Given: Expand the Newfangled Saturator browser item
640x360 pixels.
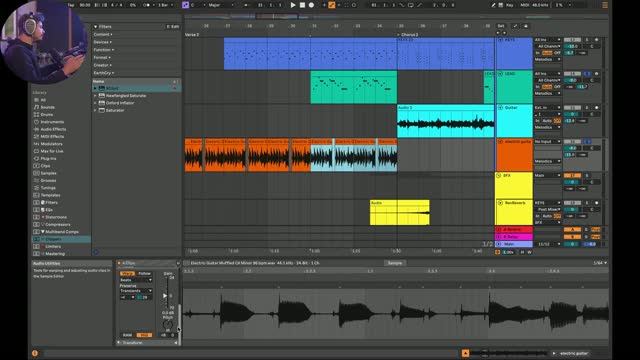Looking at the screenshot, I should tap(96, 96).
